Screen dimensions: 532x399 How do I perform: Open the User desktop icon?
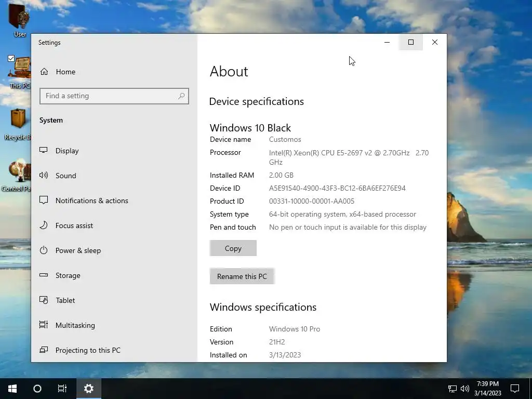tap(20, 20)
